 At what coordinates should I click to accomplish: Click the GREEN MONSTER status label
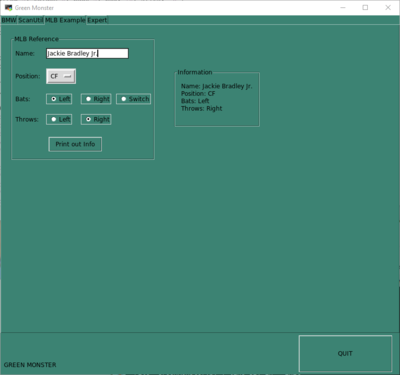30,365
